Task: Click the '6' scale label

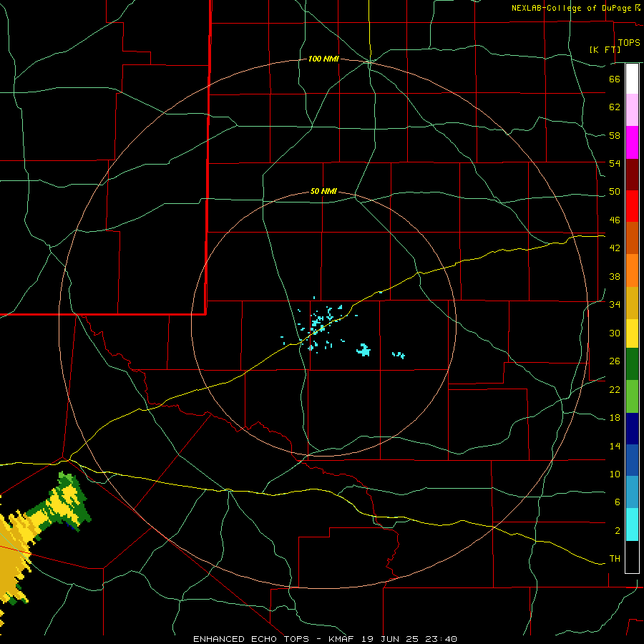Action: tap(617, 502)
